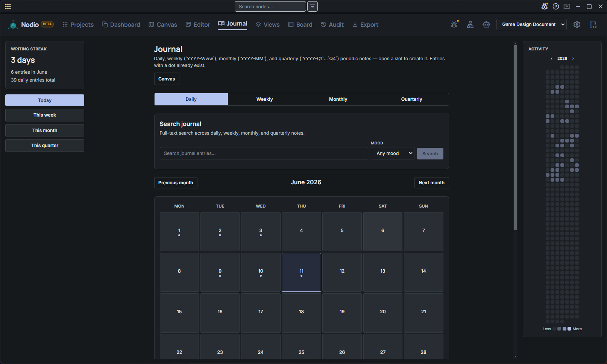Open the help question mark icon
The image size is (607, 364).
556,6
